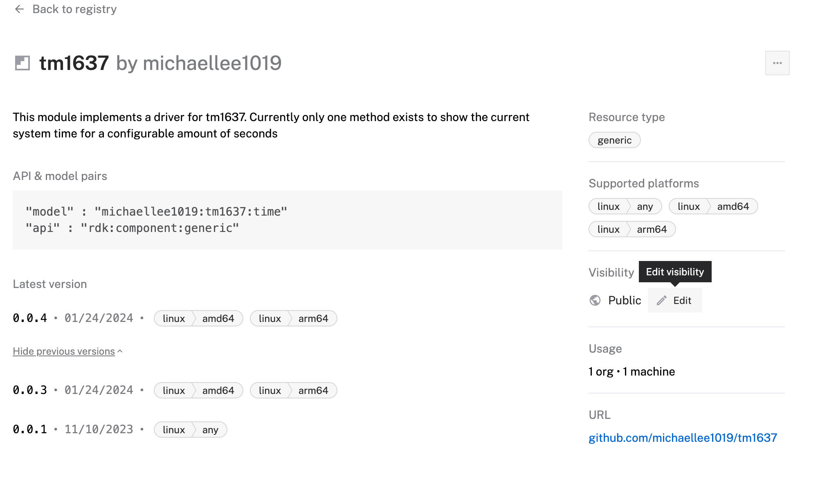Image resolution: width=818 pixels, height=504 pixels.
Task: Click linux amd64 tag for version 0.0.4
Action: (198, 319)
